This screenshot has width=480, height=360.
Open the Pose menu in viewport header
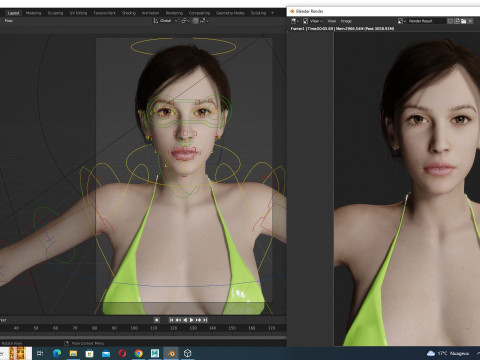(x=9, y=21)
